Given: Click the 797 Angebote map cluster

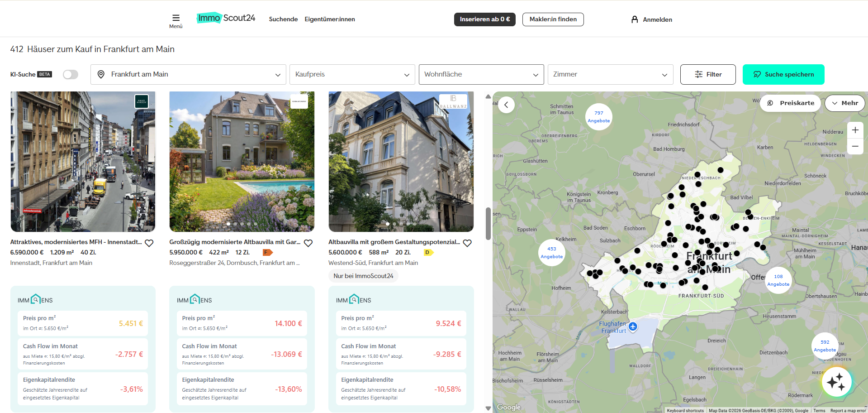Looking at the screenshot, I should [x=598, y=117].
